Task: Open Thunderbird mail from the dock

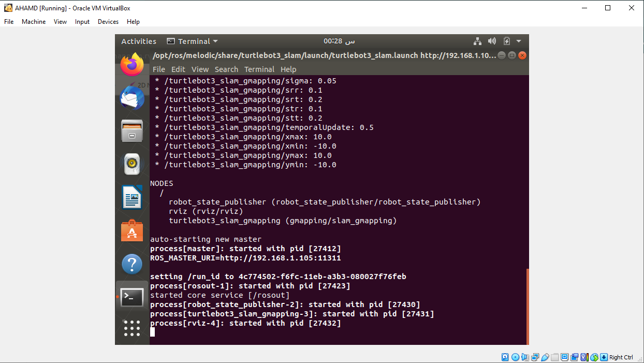Action: click(x=132, y=97)
